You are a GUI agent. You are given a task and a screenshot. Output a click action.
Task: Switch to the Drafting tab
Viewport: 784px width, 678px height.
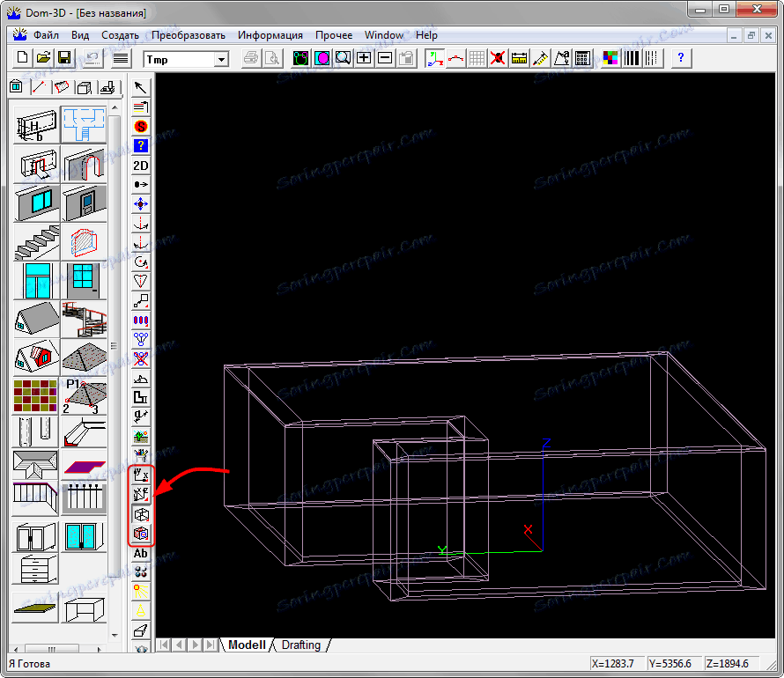click(301, 645)
